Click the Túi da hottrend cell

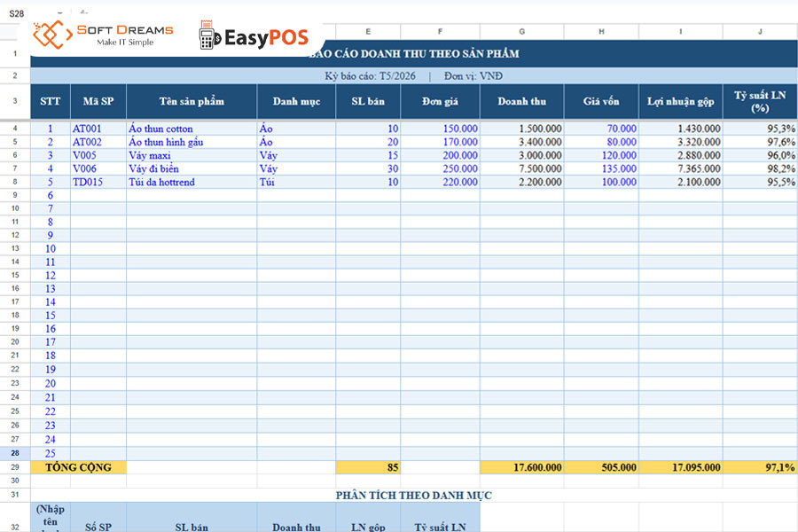coord(192,182)
